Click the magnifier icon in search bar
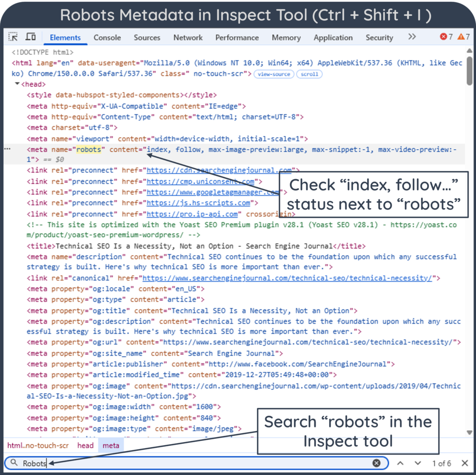 pyautogui.click(x=14, y=462)
